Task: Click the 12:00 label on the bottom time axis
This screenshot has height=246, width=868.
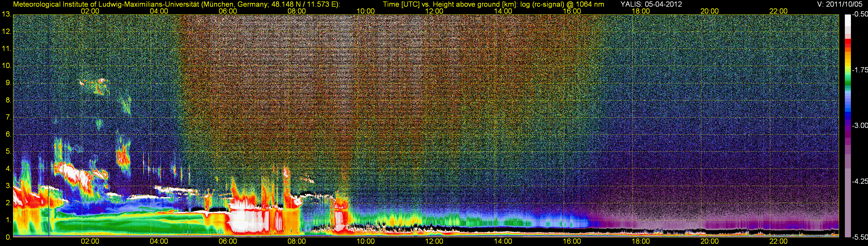Action: pos(434,241)
